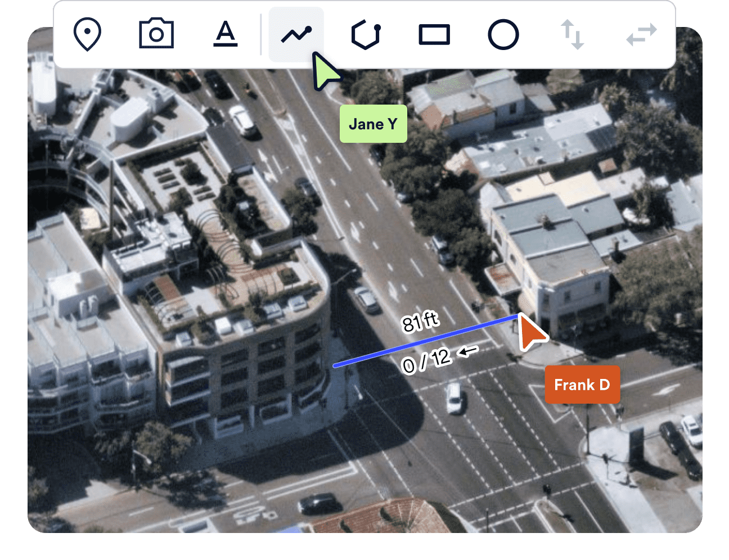The height and width of the screenshot is (560, 729).
Task: Click the Frank D collaborator label
Action: click(x=582, y=384)
